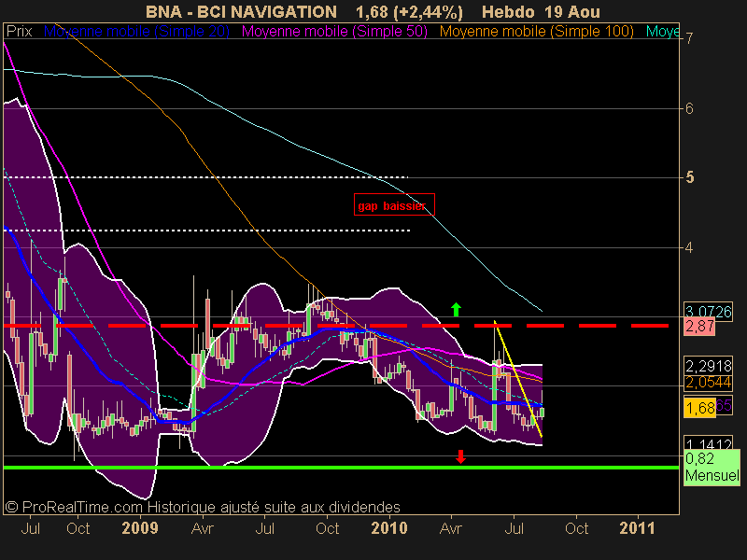This screenshot has height=560, width=747.
Task: Click the ProRealTime.com copyright text
Action: click(x=203, y=507)
